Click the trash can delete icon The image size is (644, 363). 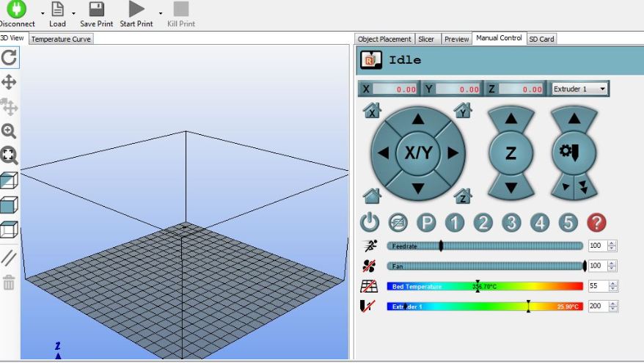point(9,282)
